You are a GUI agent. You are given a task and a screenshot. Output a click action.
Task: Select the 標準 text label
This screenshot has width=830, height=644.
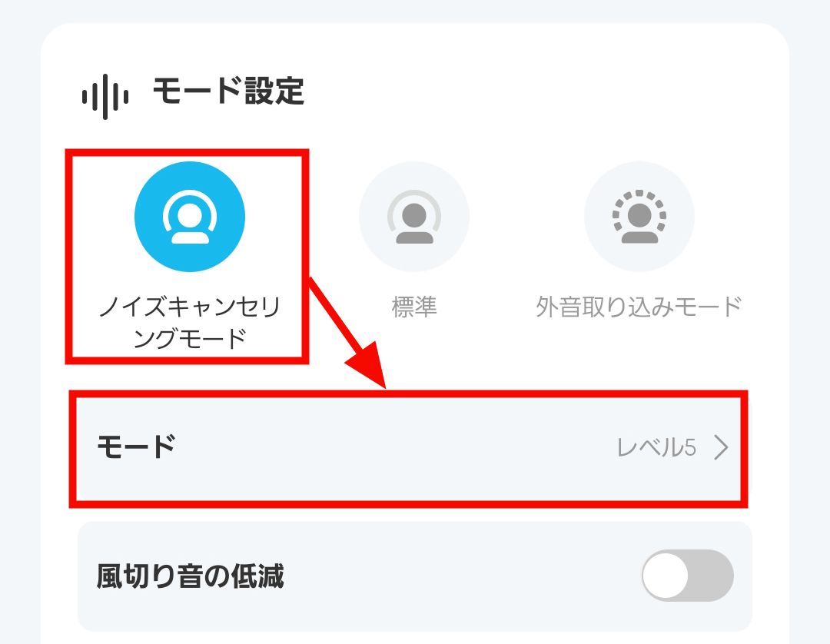414,307
